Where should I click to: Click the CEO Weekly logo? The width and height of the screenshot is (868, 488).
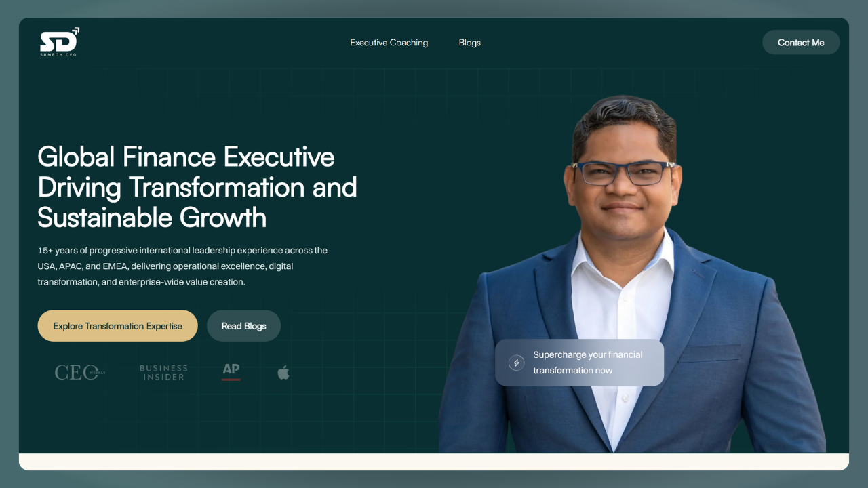click(x=80, y=372)
